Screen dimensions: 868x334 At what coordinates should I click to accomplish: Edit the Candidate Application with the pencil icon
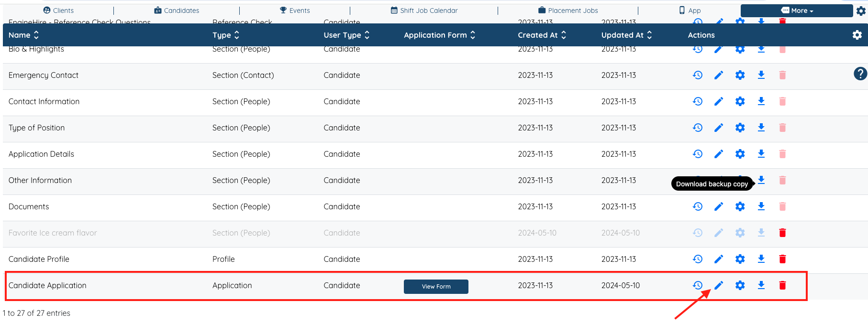click(719, 285)
